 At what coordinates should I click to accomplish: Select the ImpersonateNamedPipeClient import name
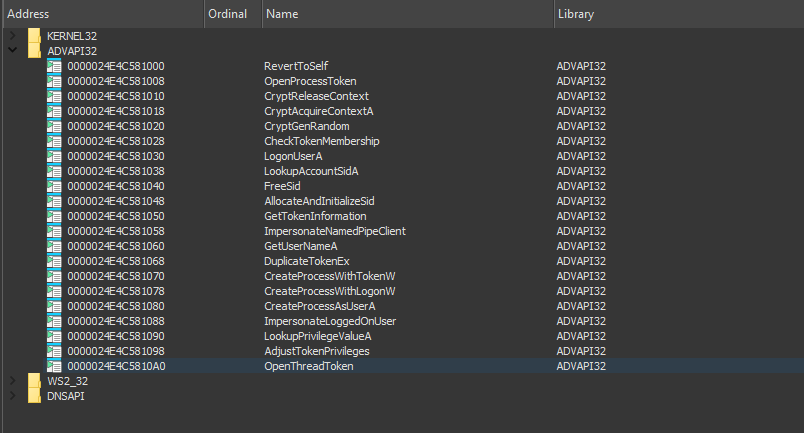[x=335, y=231]
